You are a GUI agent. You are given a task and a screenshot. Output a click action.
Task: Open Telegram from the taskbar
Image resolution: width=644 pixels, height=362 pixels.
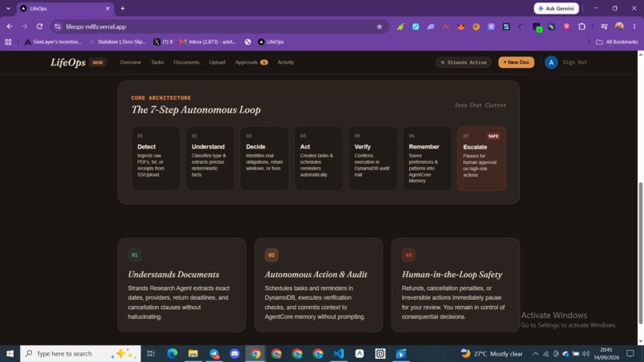pyautogui.click(x=214, y=353)
